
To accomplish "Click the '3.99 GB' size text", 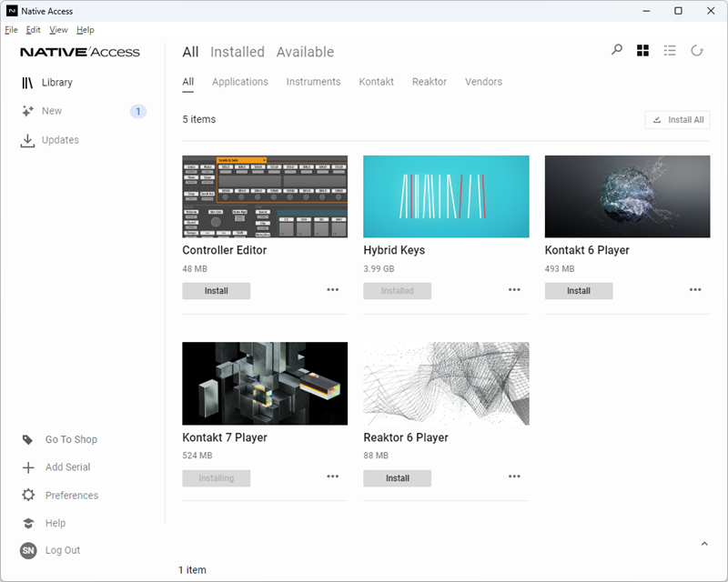I will point(379,269).
